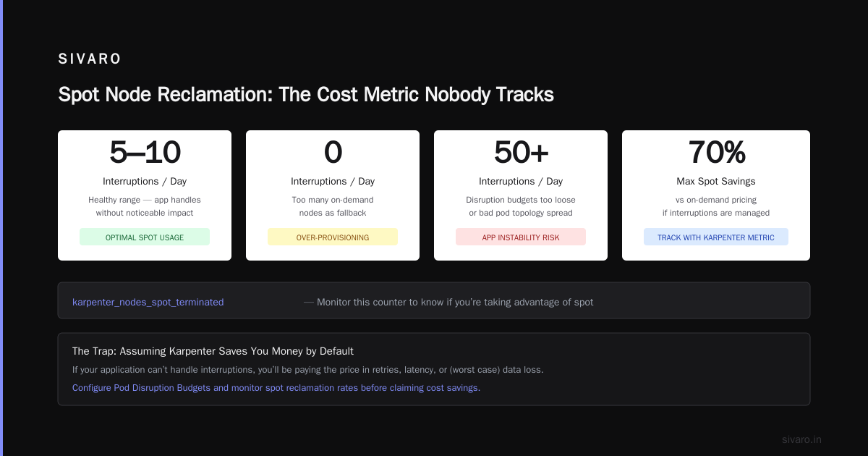Click the '50+' interruptions figure
The width and height of the screenshot is (868, 456).
click(x=521, y=152)
